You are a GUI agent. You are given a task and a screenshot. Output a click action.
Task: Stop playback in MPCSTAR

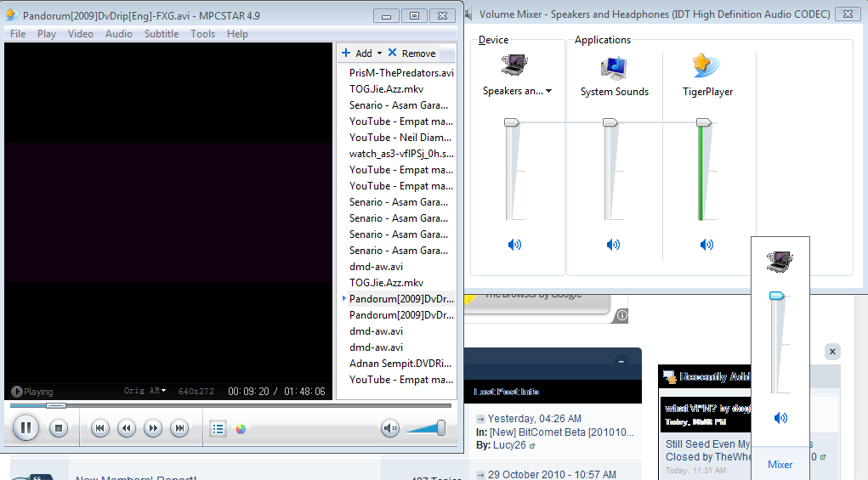pyautogui.click(x=58, y=428)
